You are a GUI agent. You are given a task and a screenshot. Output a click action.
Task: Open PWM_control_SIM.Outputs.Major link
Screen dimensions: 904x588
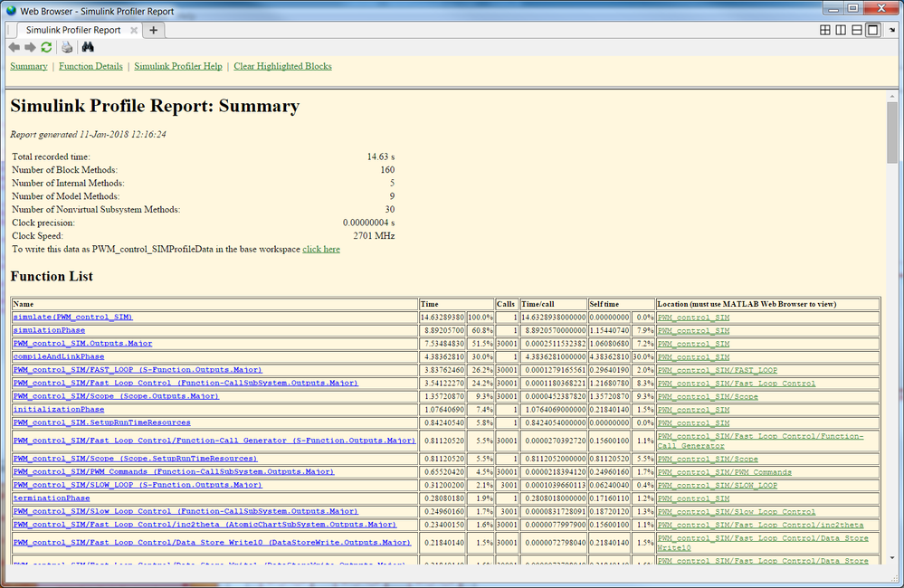(x=82, y=344)
